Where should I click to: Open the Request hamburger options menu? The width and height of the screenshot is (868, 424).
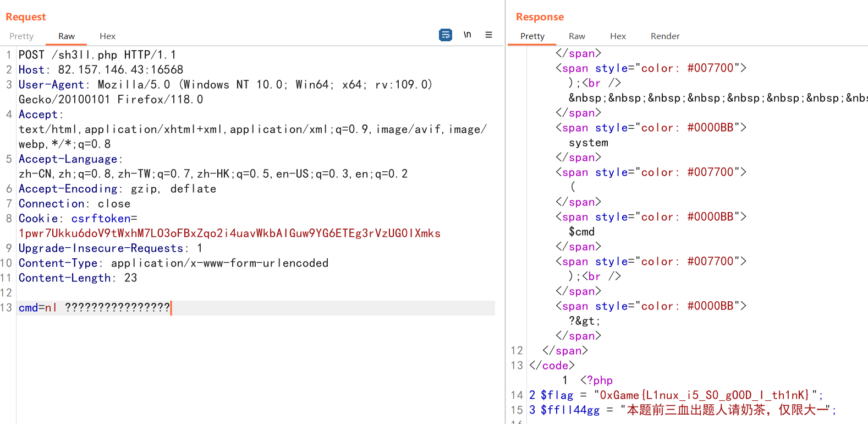488,35
